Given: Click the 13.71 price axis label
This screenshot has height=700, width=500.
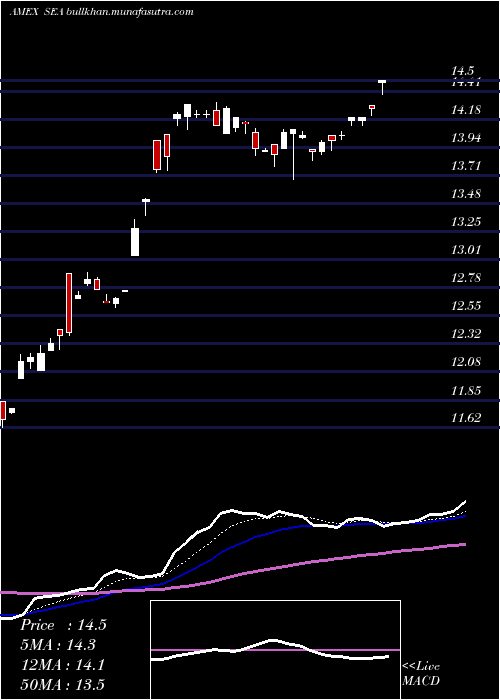Looking at the screenshot, I should point(466,166).
